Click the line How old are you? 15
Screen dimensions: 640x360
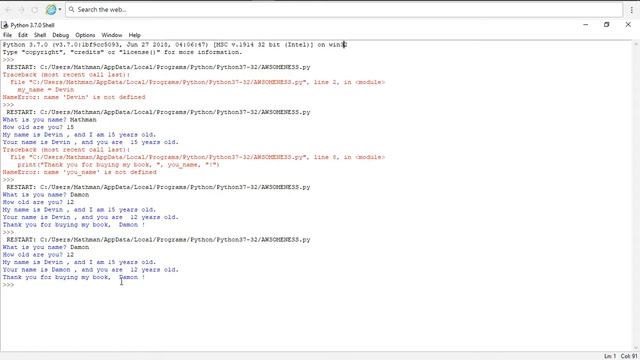click(38, 127)
